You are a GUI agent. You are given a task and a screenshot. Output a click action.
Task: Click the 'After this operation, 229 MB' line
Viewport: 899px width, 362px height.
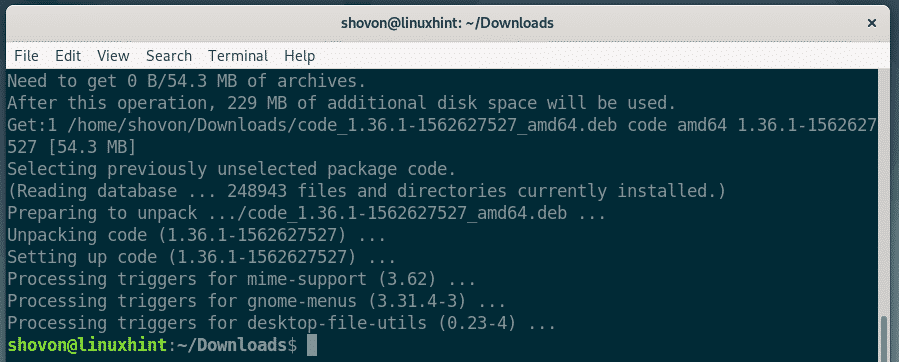coord(342,104)
